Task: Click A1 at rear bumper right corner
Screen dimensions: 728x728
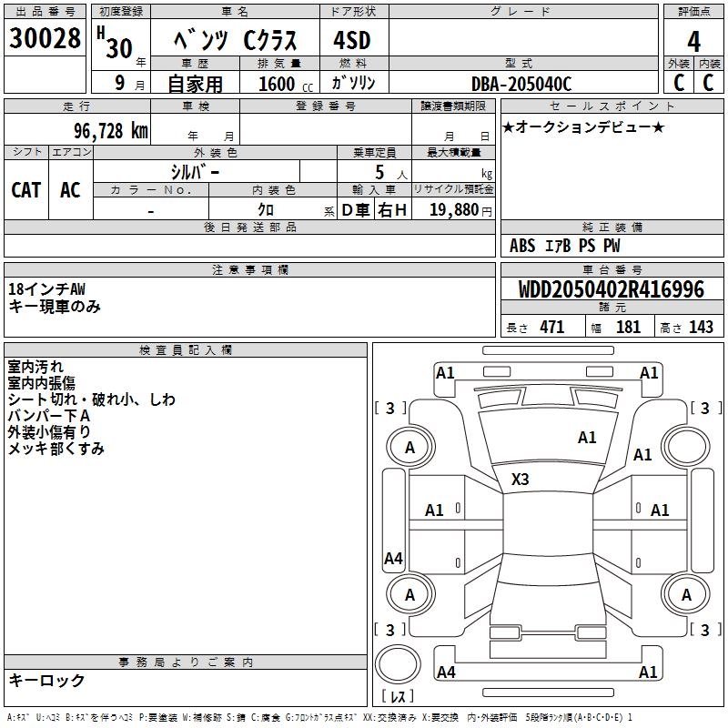Action: (648, 672)
